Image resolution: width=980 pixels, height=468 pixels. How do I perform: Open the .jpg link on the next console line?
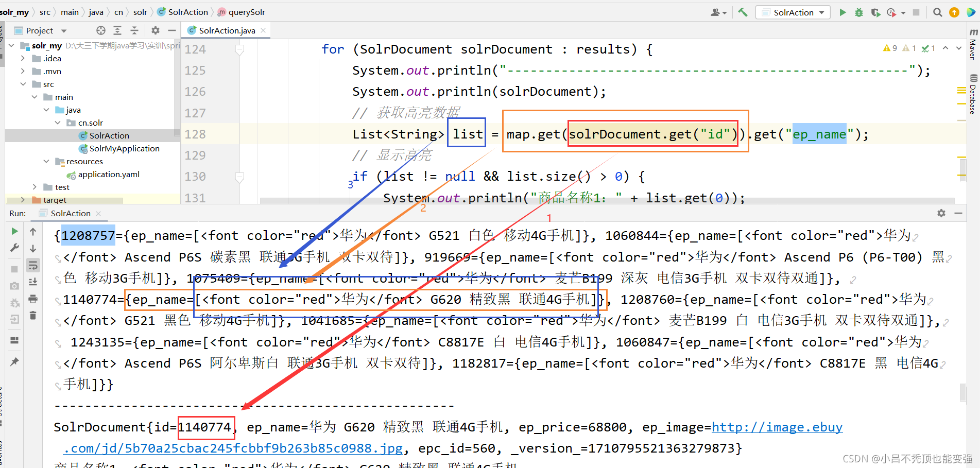233,448
